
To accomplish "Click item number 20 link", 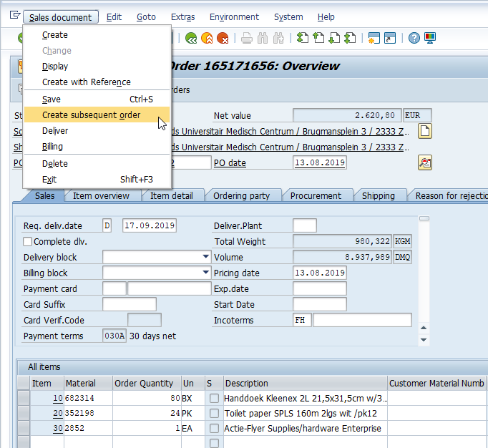I will point(58,413).
